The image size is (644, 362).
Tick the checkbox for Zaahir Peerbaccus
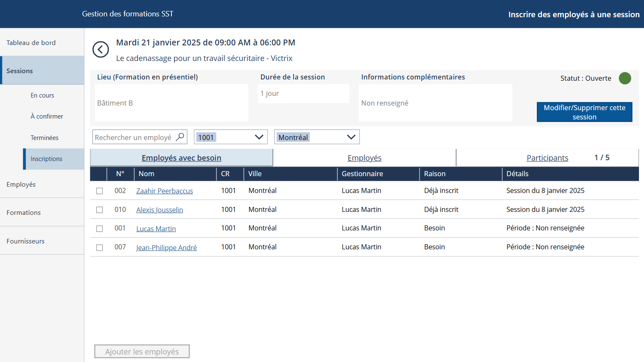pyautogui.click(x=100, y=191)
